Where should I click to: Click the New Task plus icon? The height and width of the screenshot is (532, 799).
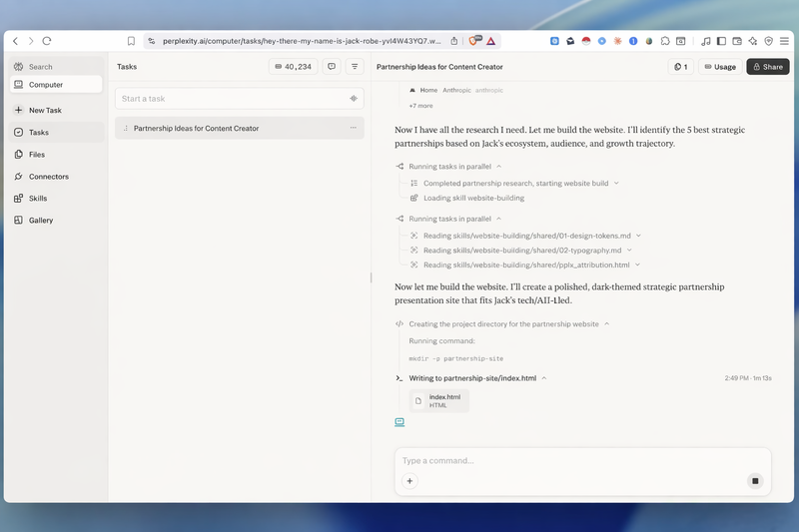[x=19, y=111]
